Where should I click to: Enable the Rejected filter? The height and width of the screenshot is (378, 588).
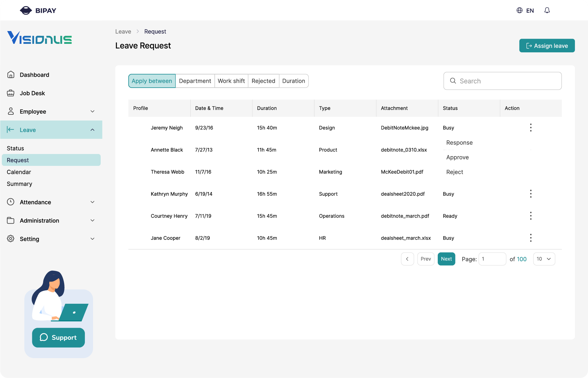click(263, 81)
